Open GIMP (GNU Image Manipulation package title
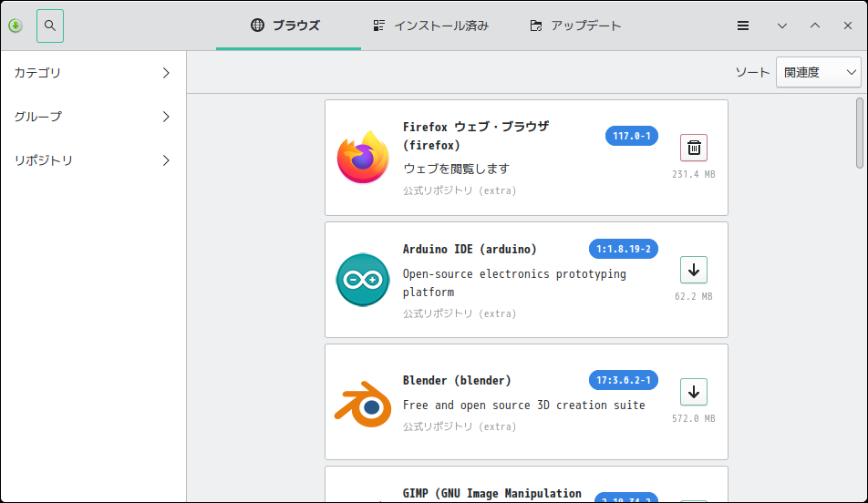 pyautogui.click(x=492, y=494)
